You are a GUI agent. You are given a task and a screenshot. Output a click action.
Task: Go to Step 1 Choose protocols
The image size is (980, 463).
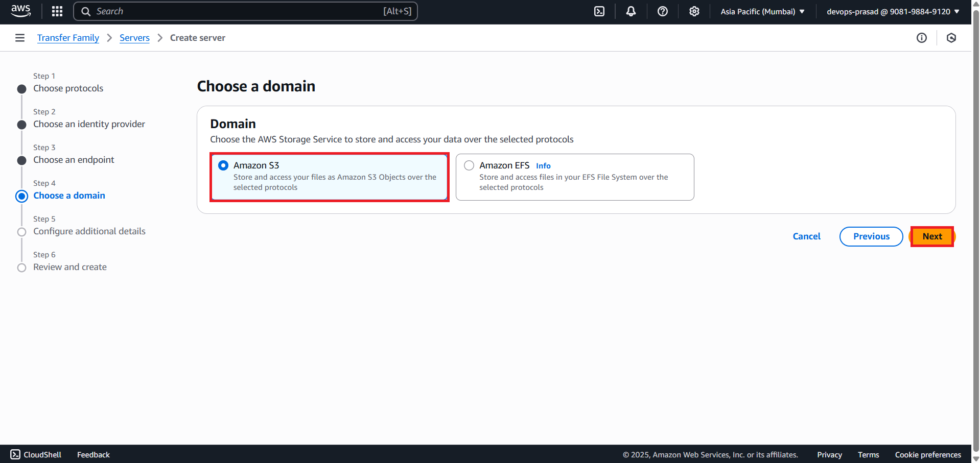68,88
